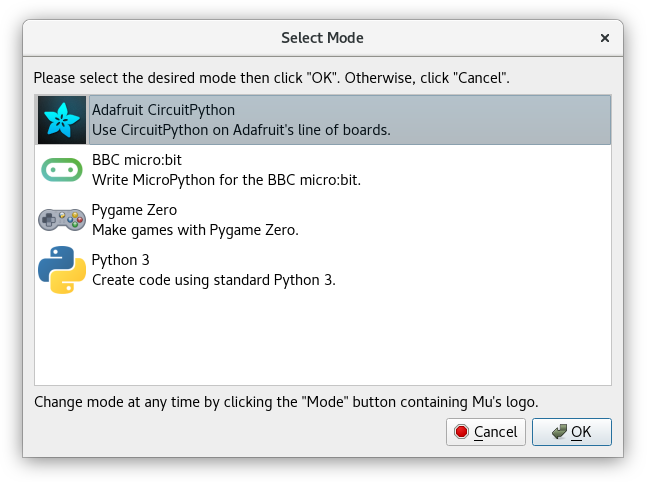Click empty area of the mode list
This screenshot has height=482, width=648.
pos(323,341)
